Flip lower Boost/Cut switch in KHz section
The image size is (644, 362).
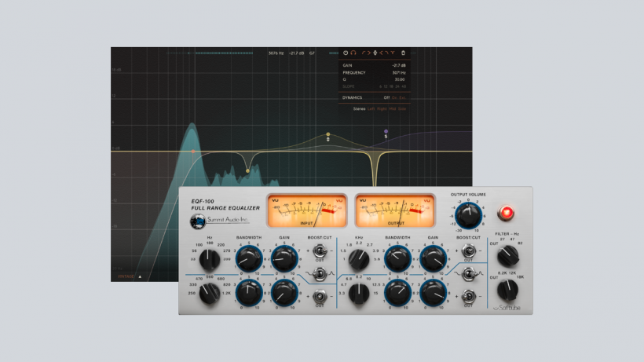click(468, 296)
